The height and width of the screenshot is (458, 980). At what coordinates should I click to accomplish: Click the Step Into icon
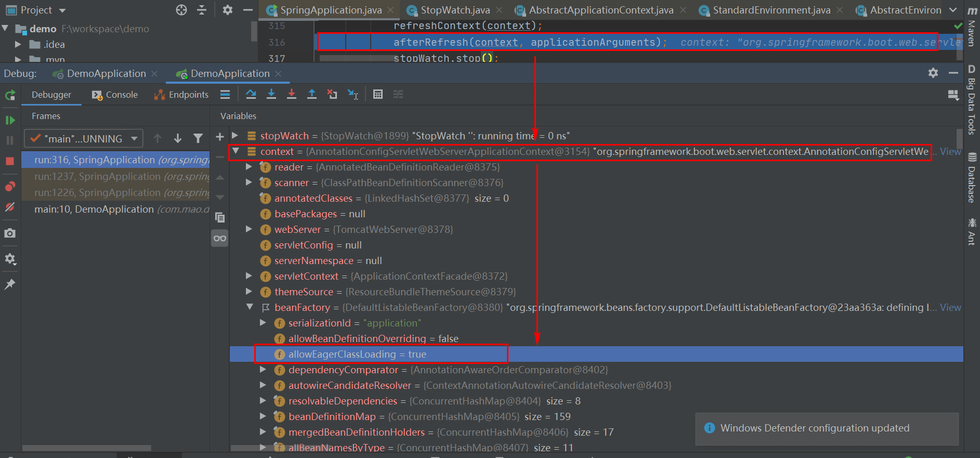coord(271,94)
